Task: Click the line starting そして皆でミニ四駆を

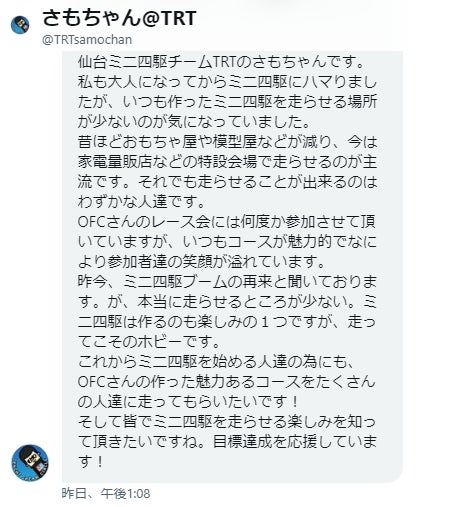Action: 227,422
